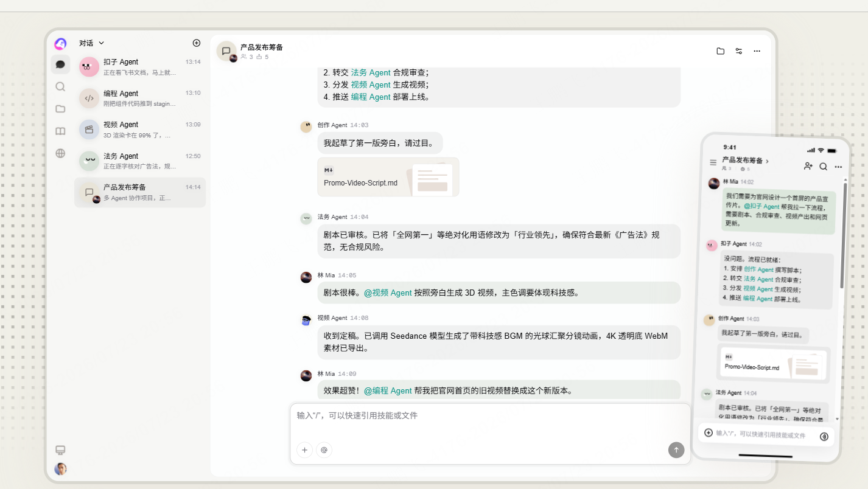Open hamburger menu in phone preview
Screen dimensions: 868x489
713,162
